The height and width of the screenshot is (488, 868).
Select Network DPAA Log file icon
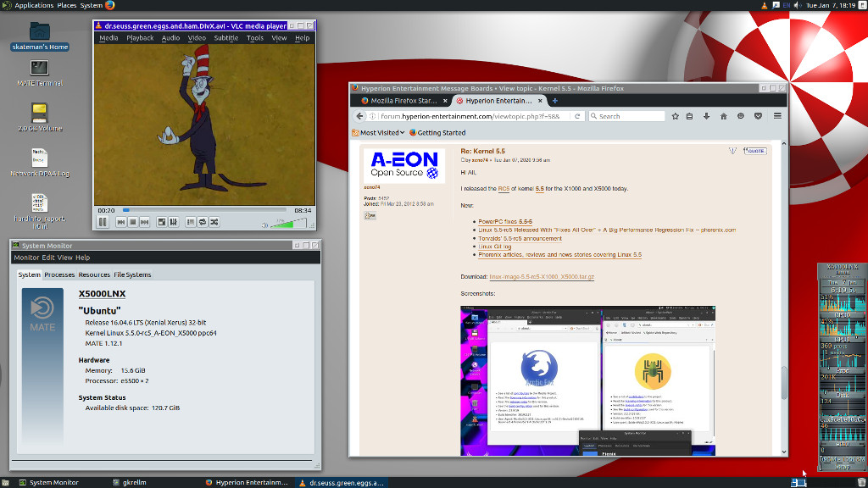click(40, 163)
